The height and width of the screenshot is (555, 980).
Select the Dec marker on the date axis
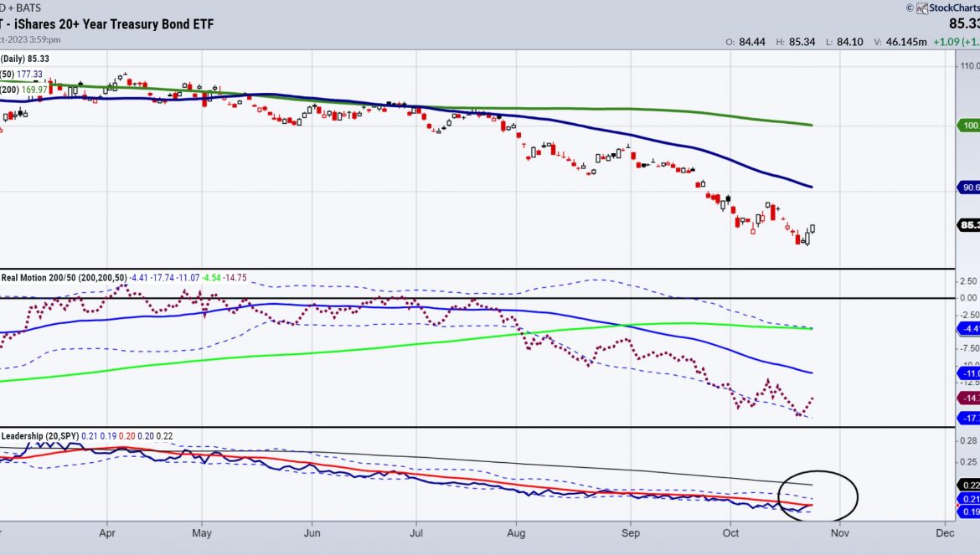click(945, 533)
